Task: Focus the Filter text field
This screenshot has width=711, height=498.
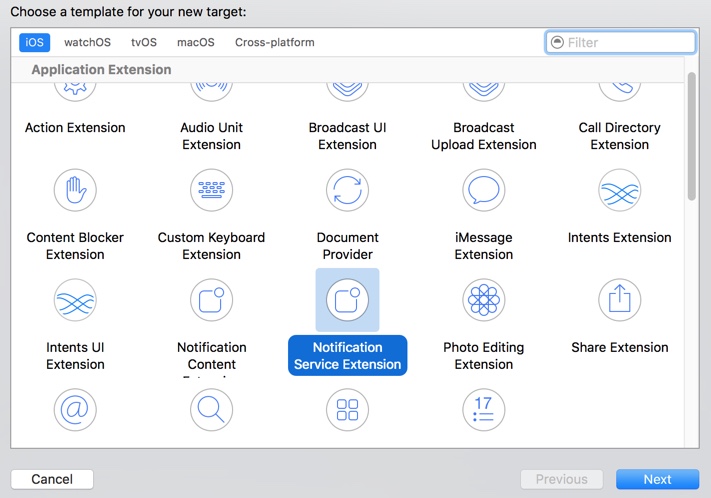Action: click(x=620, y=42)
